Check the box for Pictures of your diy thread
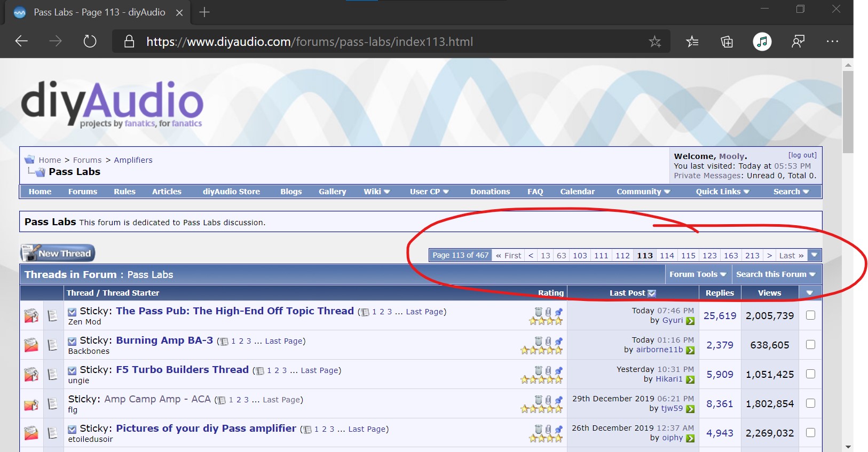 [x=810, y=433]
